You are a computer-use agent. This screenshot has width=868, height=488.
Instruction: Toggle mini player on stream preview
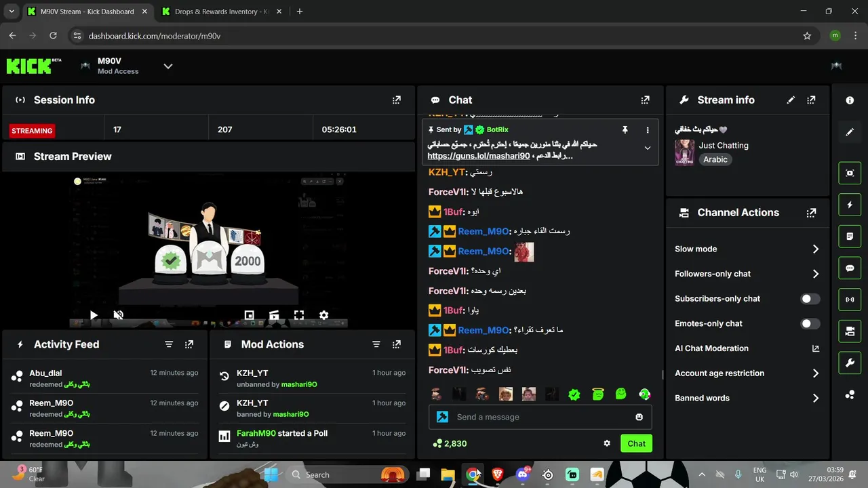[x=249, y=315]
